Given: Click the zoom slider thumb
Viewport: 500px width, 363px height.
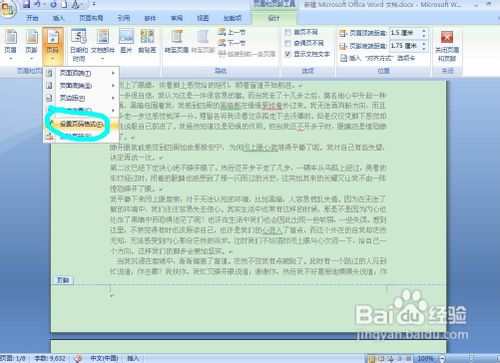Looking at the screenshot, I should pyautogui.click(x=471, y=359).
